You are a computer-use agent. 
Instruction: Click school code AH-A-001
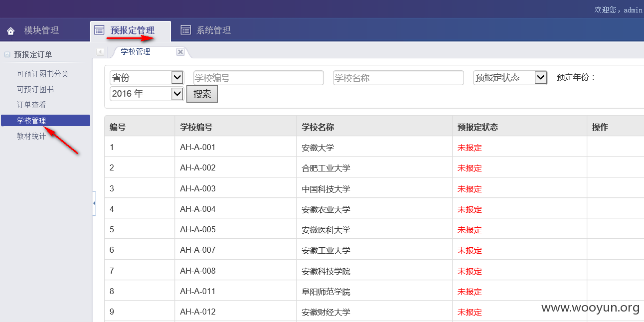pos(198,147)
